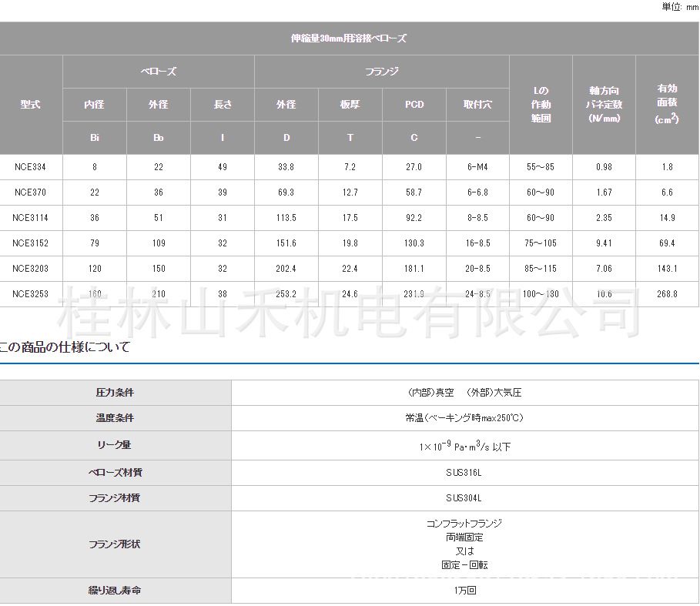Click the 軸方向バネ定数 header

pyautogui.click(x=604, y=104)
